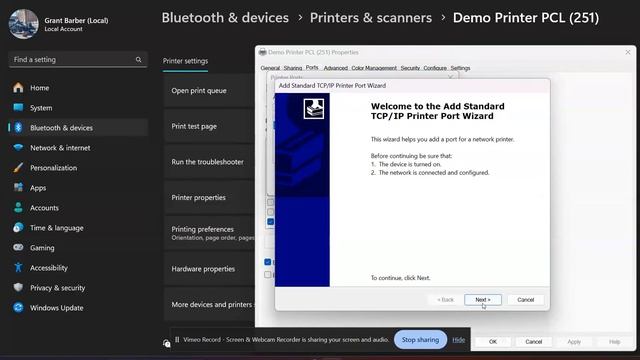The width and height of the screenshot is (640, 360).
Task: Switch to Sharing tab in Properties window
Action: pos(293,68)
